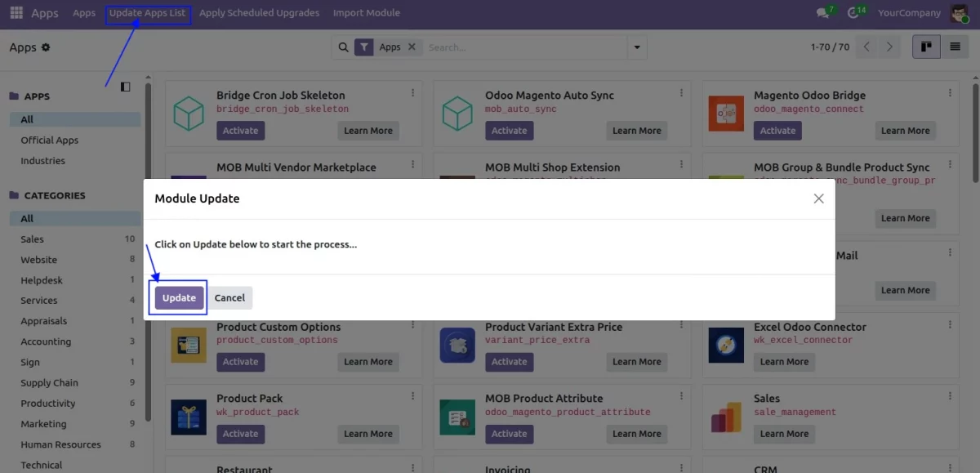Open the YourCompany company switcher
The width and height of the screenshot is (980, 473).
tap(909, 13)
